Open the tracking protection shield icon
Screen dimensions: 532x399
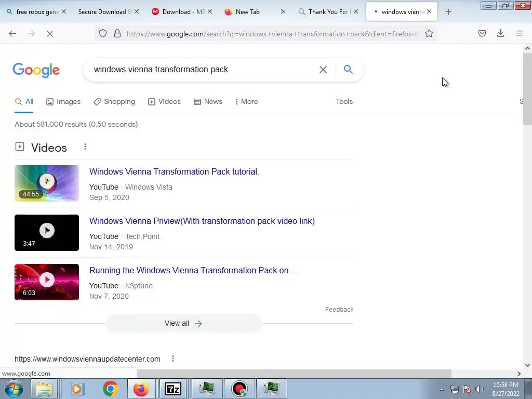point(103,33)
